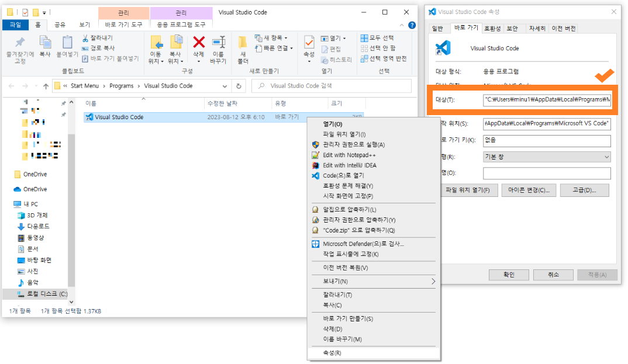This screenshot has width=628, height=364.
Task: Sort by Date modified (수정한 날짜) column
Action: (222, 103)
